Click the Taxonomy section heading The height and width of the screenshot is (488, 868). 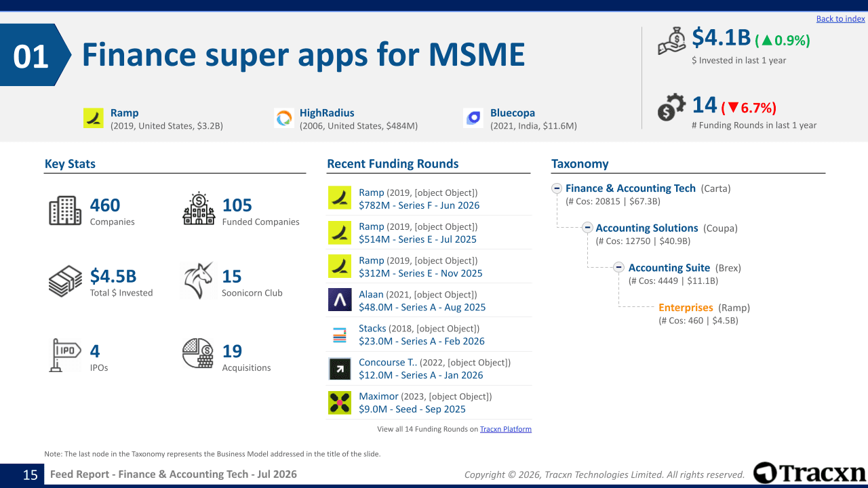pos(580,164)
